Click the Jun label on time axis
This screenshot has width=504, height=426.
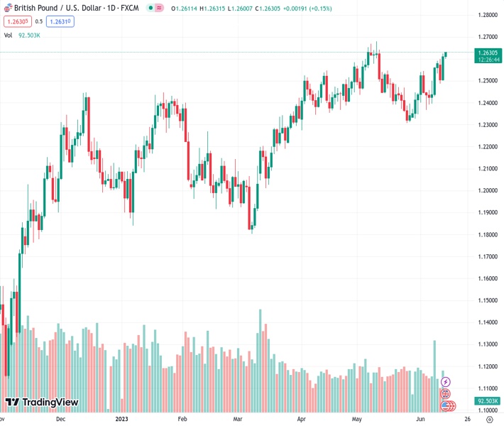pos(420,420)
